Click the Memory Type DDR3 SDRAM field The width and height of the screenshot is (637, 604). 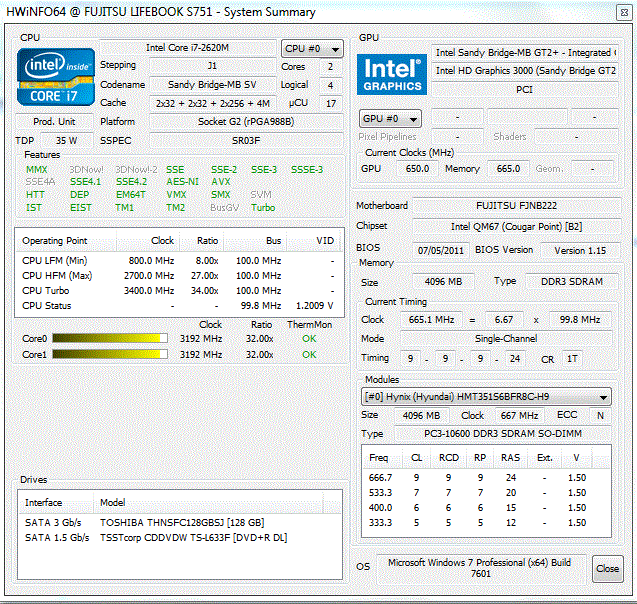click(572, 281)
